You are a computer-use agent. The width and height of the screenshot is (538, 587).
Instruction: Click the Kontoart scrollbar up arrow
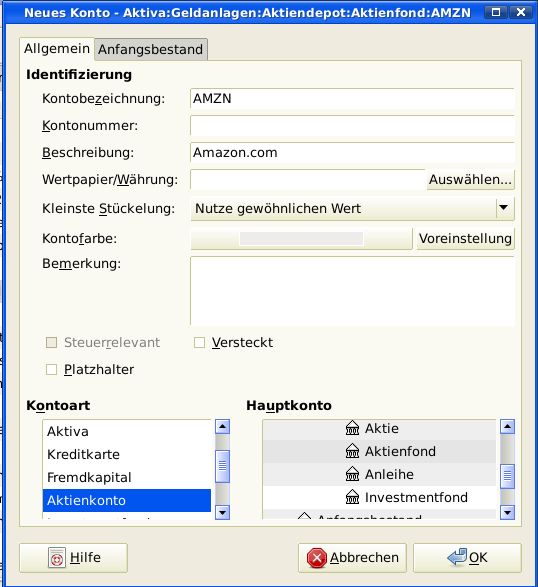tap(222, 427)
